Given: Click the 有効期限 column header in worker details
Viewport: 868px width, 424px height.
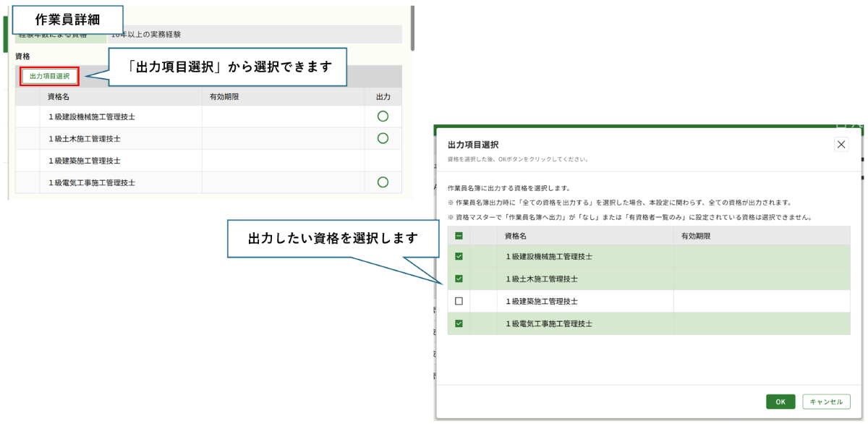Looking at the screenshot, I should coord(224,96).
